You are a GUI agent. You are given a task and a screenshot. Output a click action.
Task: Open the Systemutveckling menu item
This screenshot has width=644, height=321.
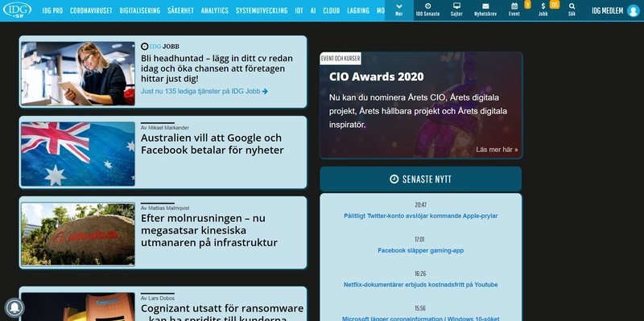point(262,10)
